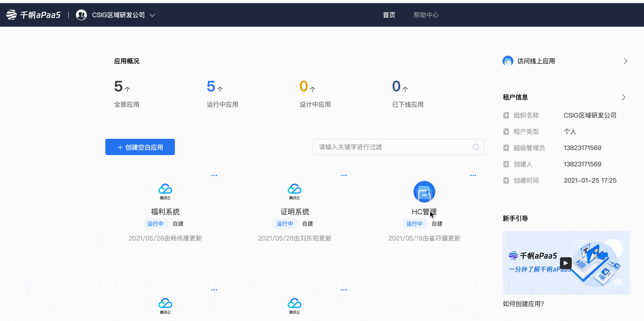Viewport: 644px width, 321px height.
Task: Click the 千帆aPaaS logo
Action: click(x=33, y=15)
